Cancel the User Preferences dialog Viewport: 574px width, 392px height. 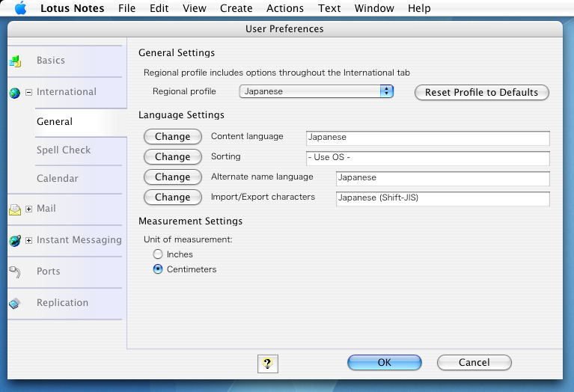pos(474,362)
